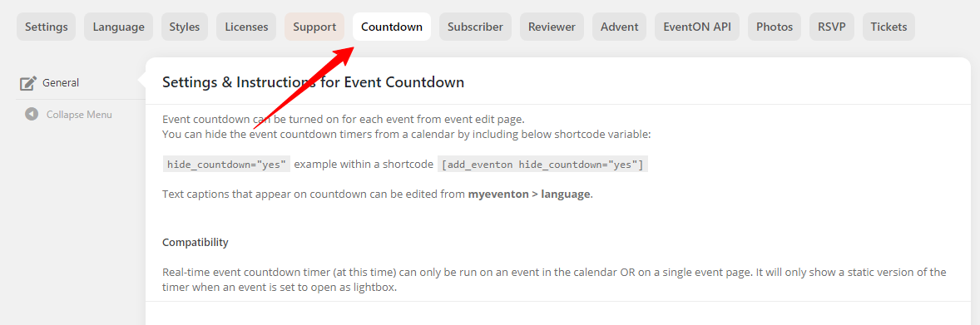This screenshot has height=325, width=980.
Task: Go to the Licenses tab
Action: coord(246,27)
